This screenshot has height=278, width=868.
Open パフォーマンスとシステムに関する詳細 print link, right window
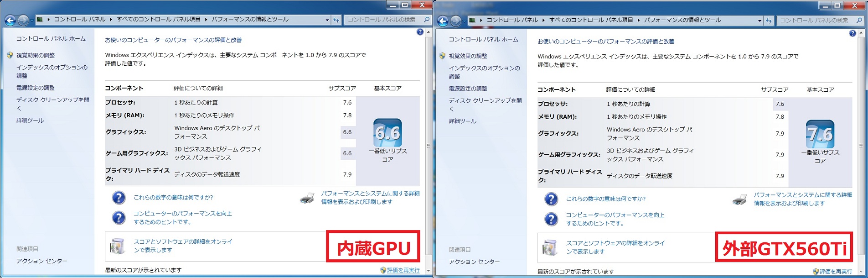pos(803,199)
